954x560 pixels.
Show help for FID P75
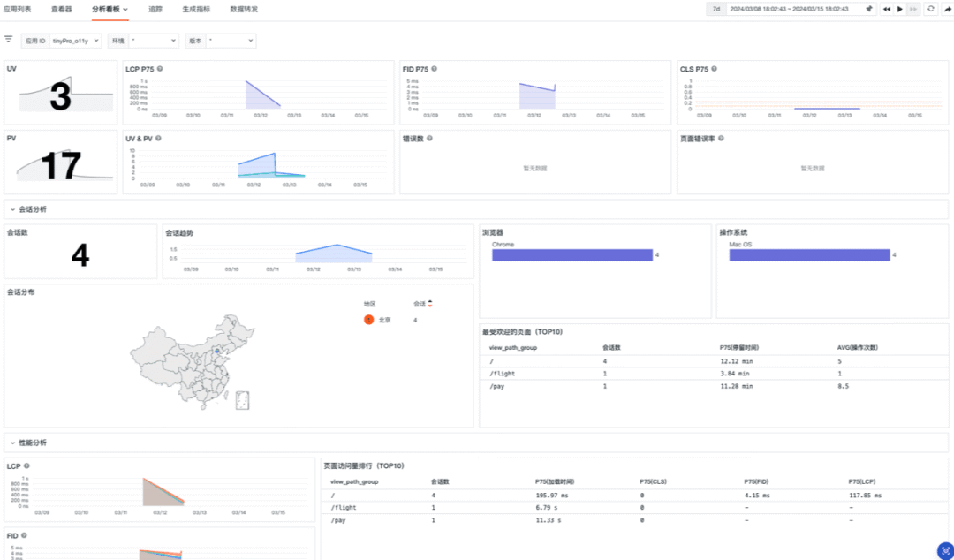pos(435,69)
